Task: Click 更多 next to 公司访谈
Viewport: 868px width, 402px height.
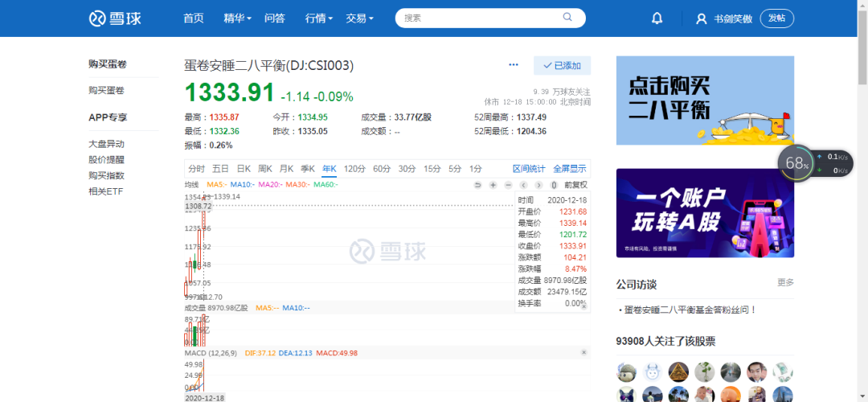Action: (785, 282)
